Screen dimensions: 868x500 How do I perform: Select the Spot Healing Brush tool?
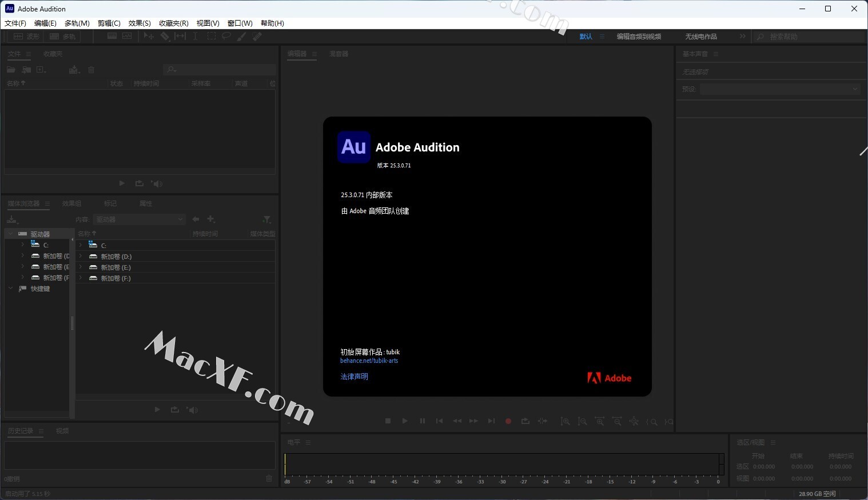coord(257,36)
